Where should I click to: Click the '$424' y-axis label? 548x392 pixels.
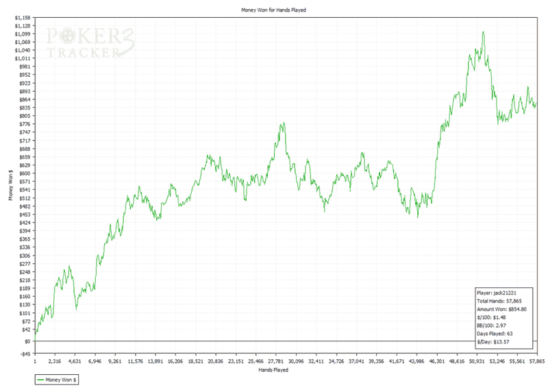(25, 223)
